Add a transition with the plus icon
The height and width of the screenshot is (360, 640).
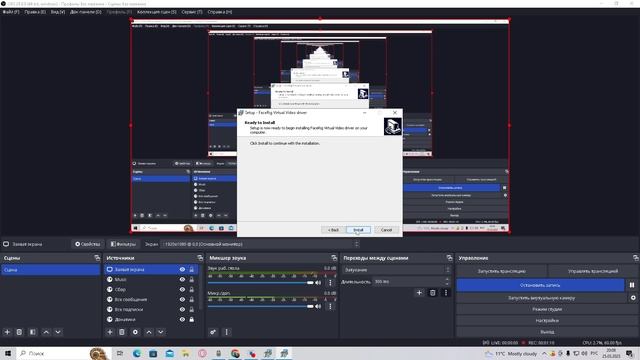coord(419,292)
